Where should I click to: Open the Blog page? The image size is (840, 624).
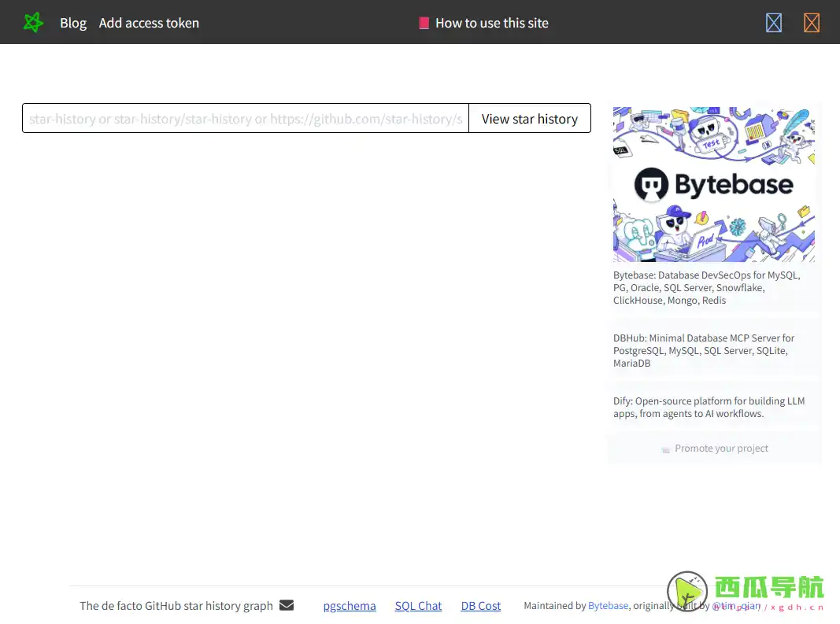[73, 23]
